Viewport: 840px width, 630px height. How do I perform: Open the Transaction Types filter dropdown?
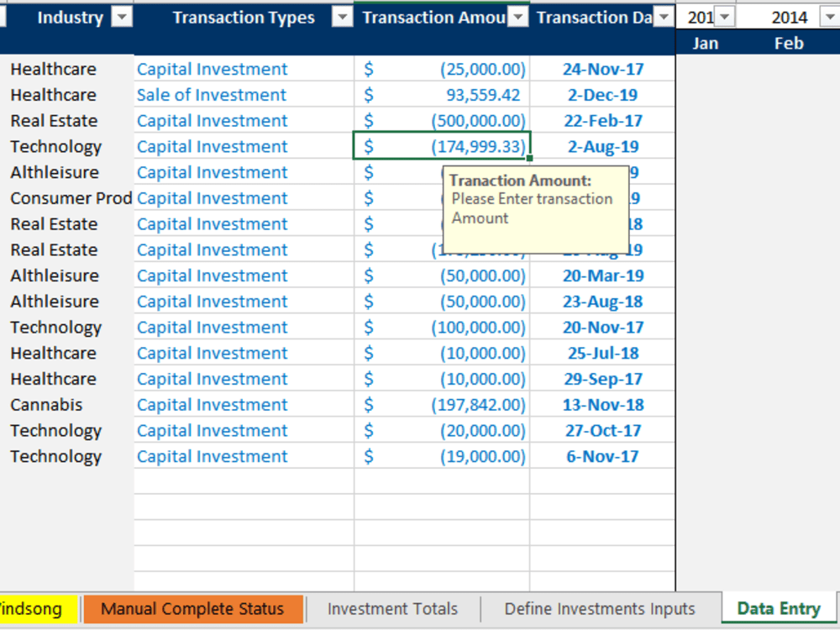[342, 17]
